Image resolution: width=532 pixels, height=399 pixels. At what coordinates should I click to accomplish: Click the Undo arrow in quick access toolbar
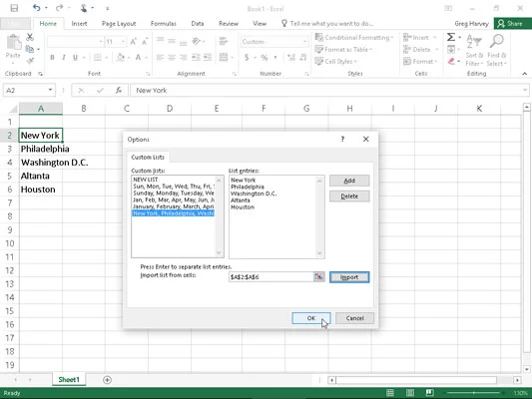pyautogui.click(x=37, y=8)
